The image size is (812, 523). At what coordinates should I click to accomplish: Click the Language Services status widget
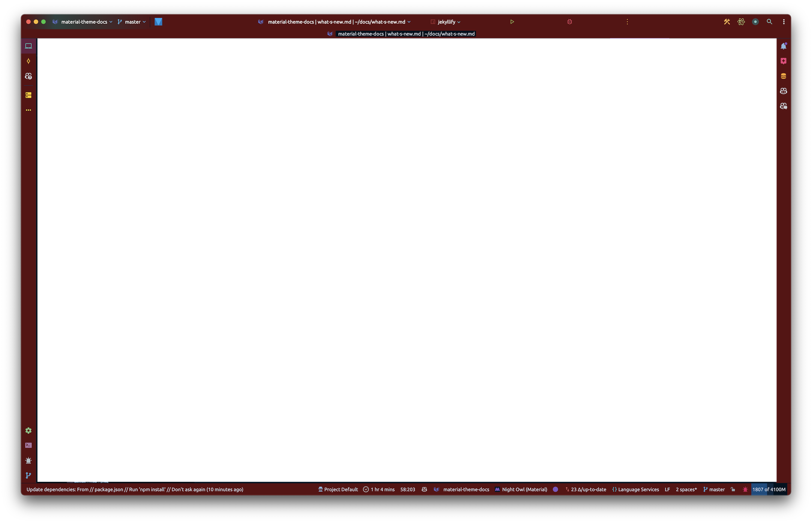[635, 489]
